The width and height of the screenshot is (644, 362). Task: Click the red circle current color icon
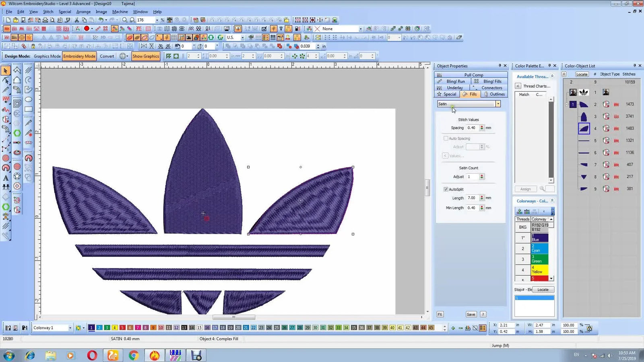(86, 29)
